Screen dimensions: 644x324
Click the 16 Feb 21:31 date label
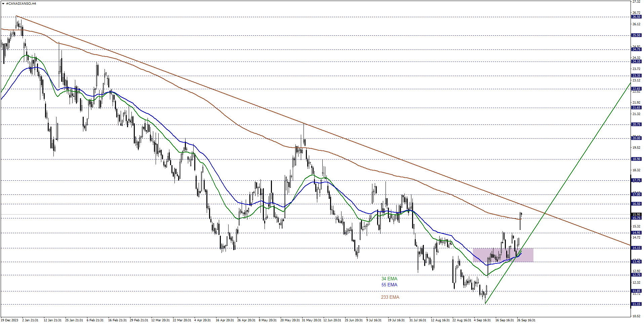(118, 320)
